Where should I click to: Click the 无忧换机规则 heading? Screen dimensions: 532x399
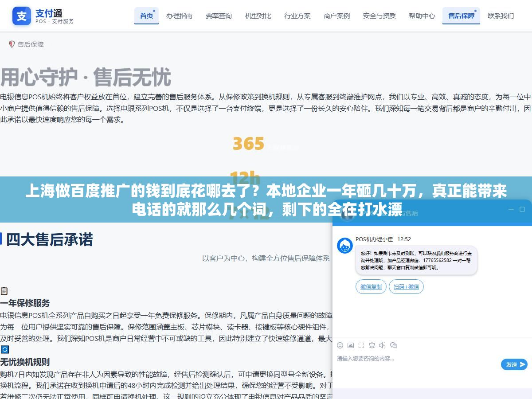[25, 362]
